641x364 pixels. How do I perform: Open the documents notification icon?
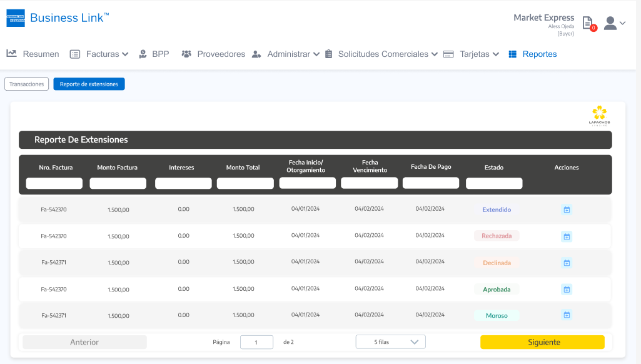[588, 23]
